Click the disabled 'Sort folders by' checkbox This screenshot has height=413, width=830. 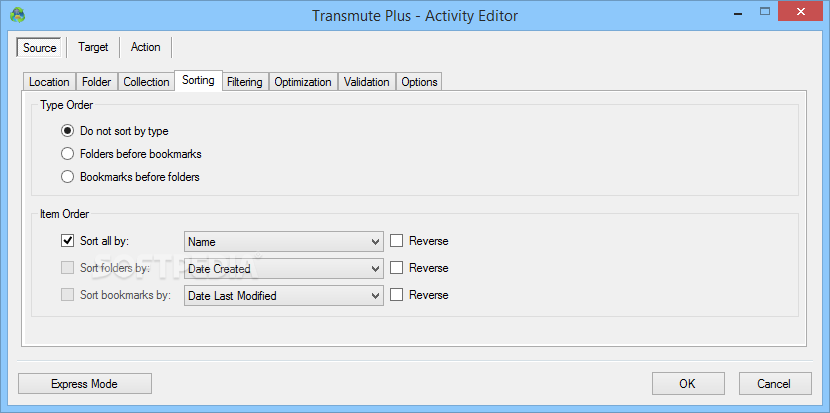tap(67, 268)
